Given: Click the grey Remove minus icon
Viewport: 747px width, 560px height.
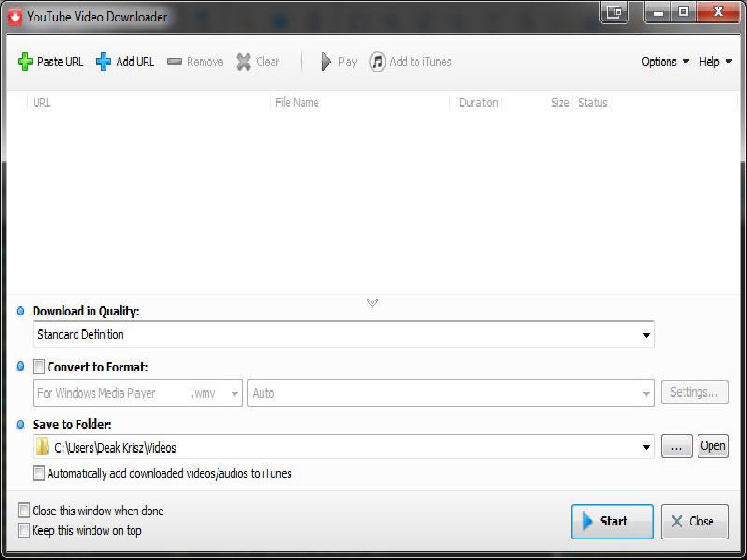Looking at the screenshot, I should tap(175, 62).
